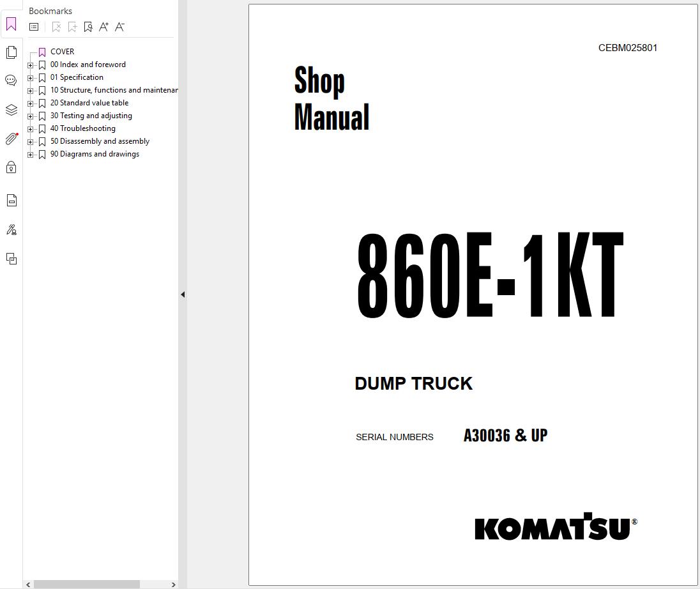Viewport: 700px width, 589px height.
Task: Open the Digital Signatures panel
Action: tap(11, 229)
